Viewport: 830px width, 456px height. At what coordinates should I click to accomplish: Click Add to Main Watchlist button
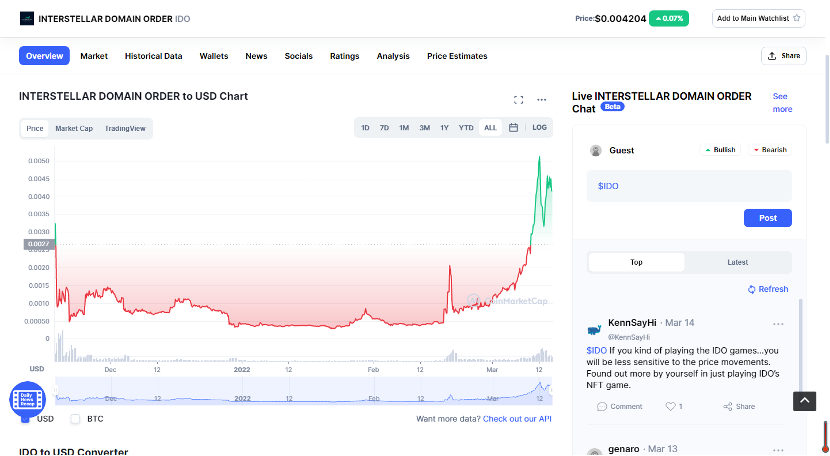point(759,18)
